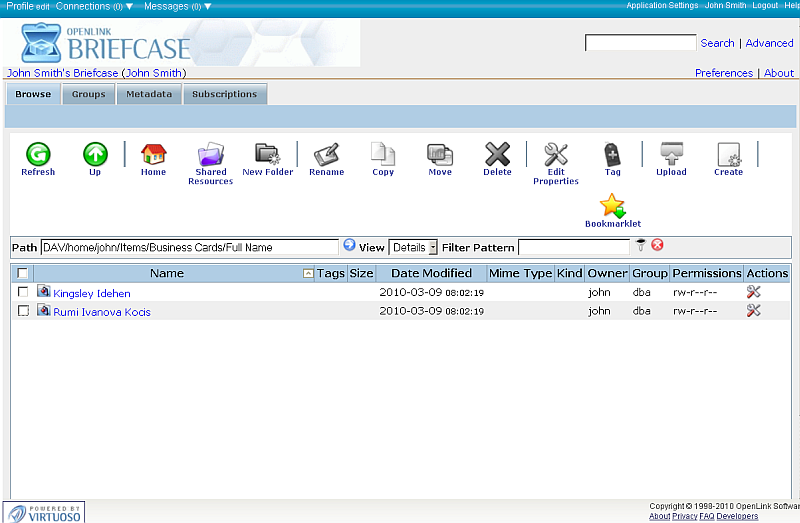Screen dimensions: 800x523
Task: Click into the Filter Pattern field
Action: (574, 247)
